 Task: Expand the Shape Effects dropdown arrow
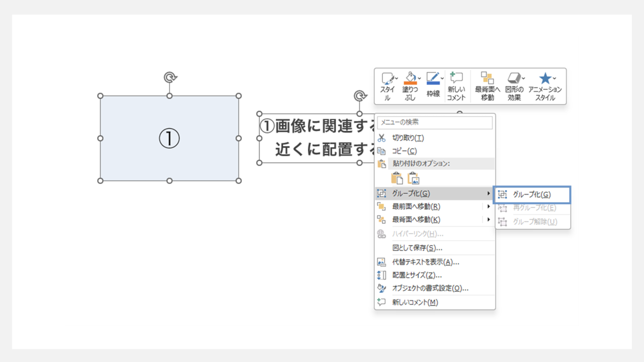[523, 78]
